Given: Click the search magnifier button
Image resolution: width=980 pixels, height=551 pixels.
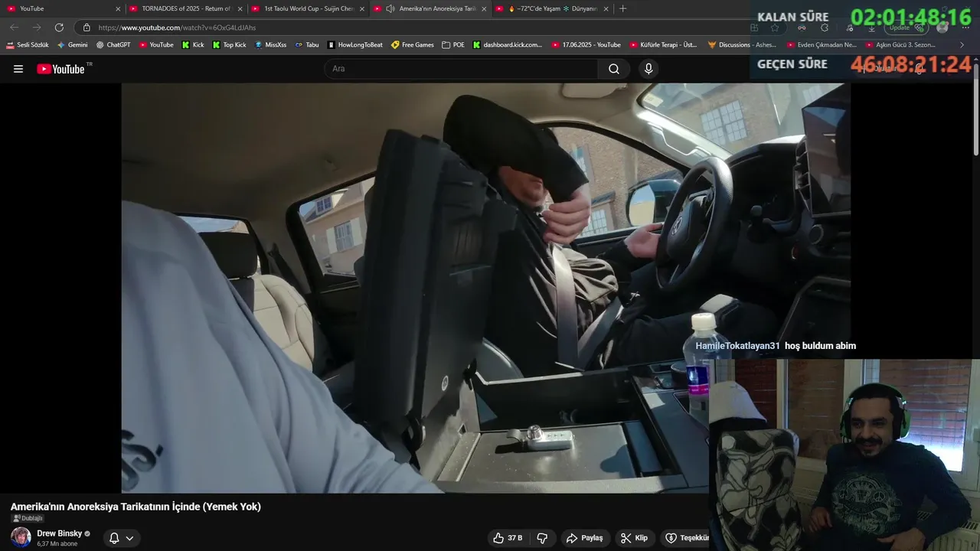Looking at the screenshot, I should (614, 69).
